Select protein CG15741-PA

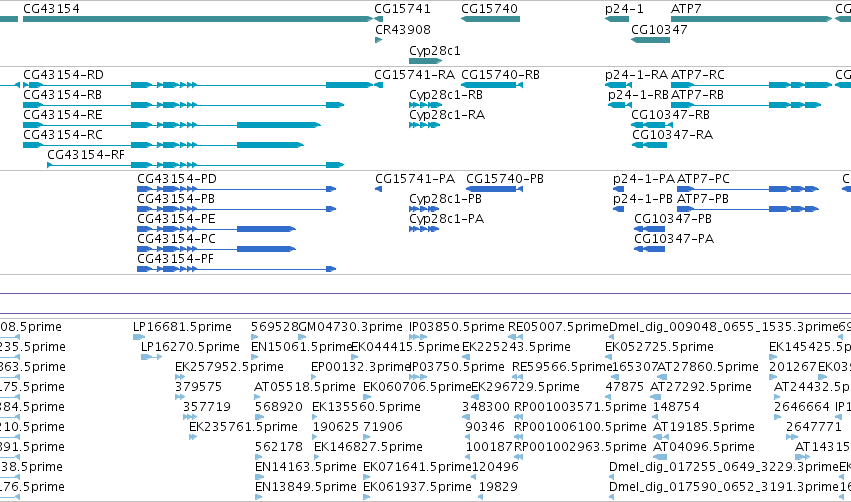378,189
